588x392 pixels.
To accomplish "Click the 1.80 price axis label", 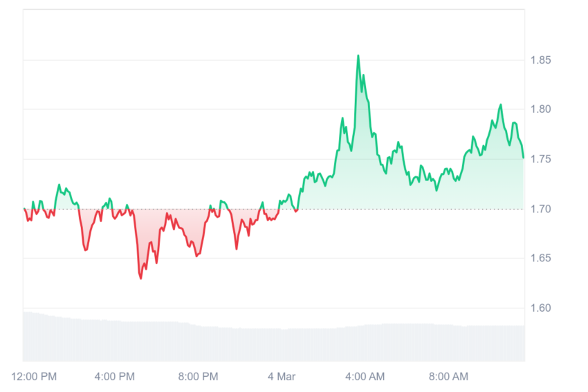I will pyautogui.click(x=540, y=109).
